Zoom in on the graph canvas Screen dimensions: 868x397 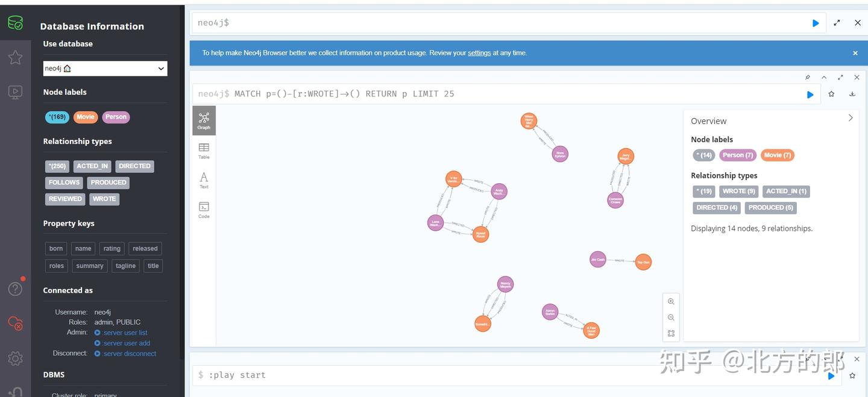[671, 301]
